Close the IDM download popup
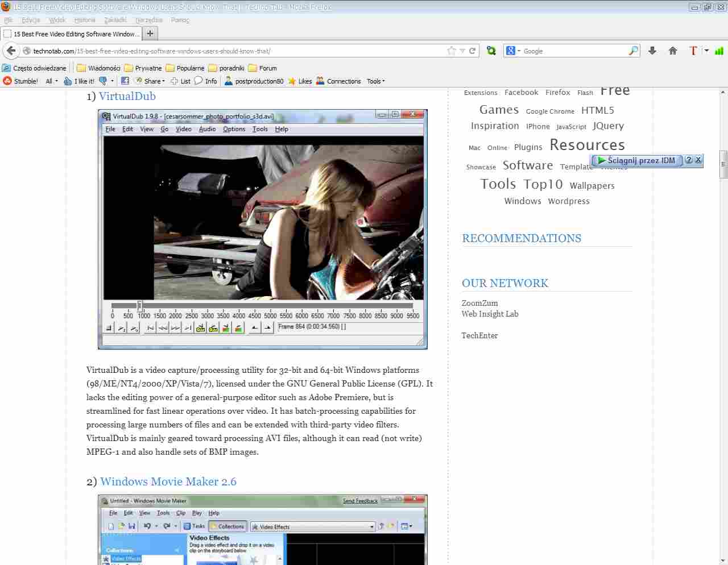Image resolution: width=728 pixels, height=565 pixels. coord(698,160)
